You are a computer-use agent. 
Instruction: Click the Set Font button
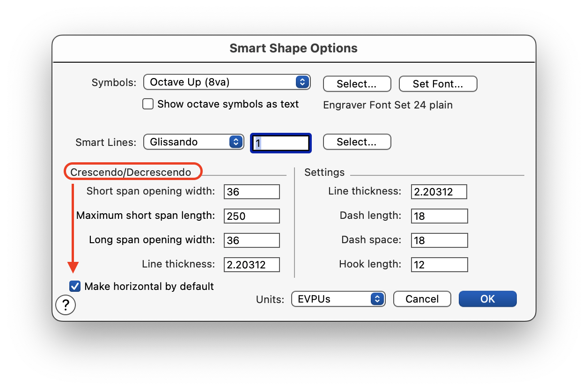pyautogui.click(x=438, y=84)
